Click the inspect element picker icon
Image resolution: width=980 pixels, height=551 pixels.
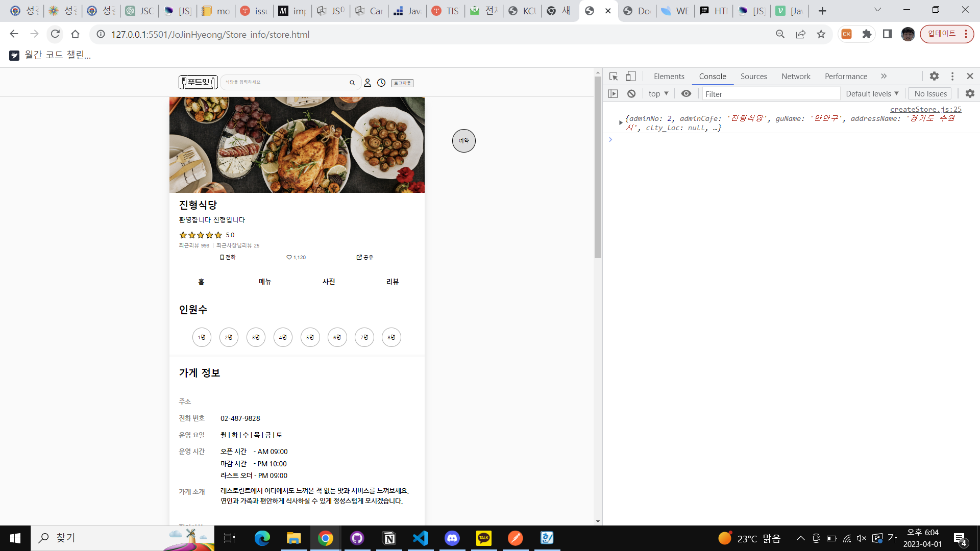coord(614,77)
